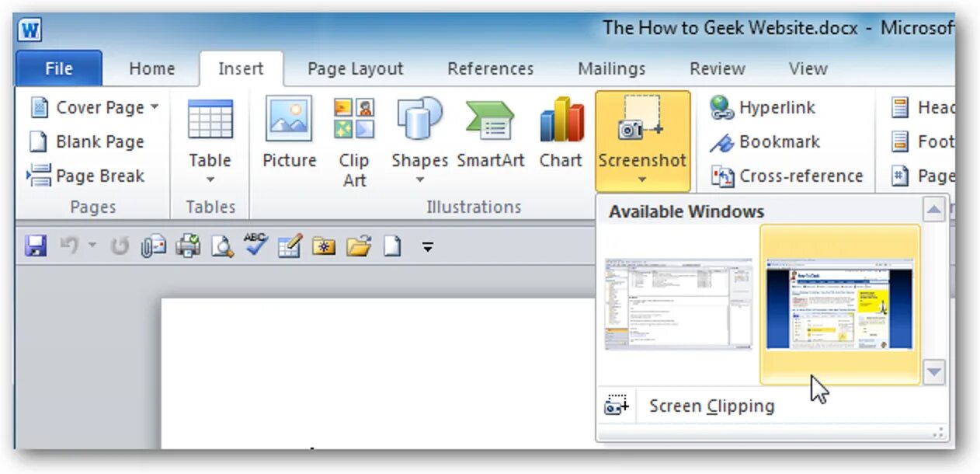
Task: Open the Shapes dropdown arrow
Action: click(420, 179)
